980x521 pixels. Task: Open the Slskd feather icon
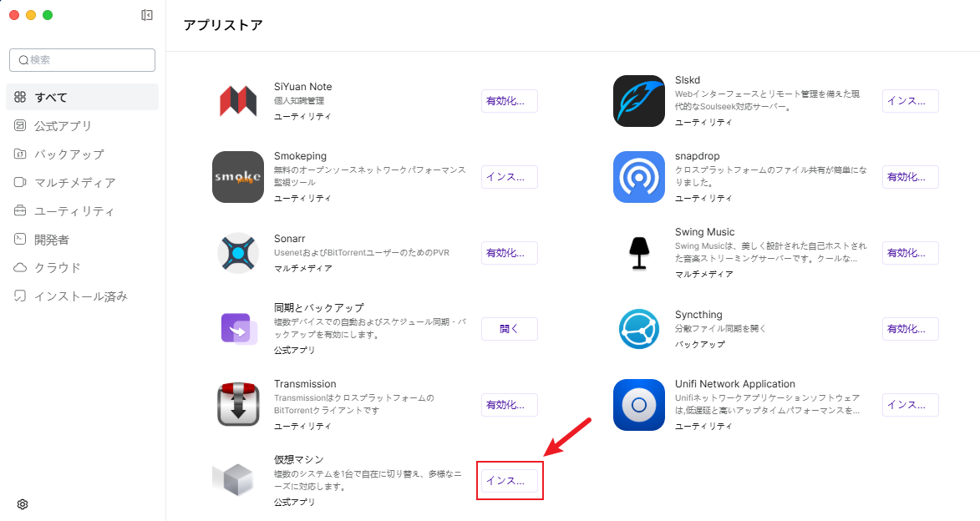click(639, 101)
